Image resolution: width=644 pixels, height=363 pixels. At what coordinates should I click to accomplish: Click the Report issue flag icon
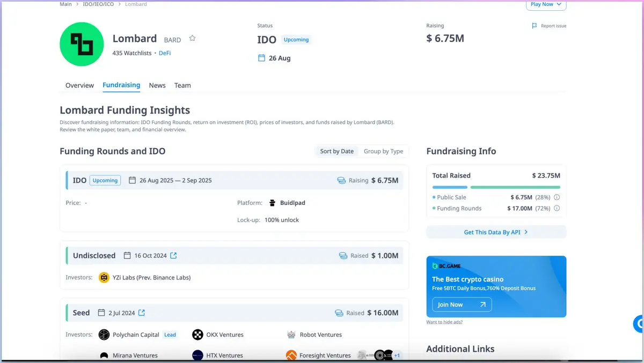(534, 26)
